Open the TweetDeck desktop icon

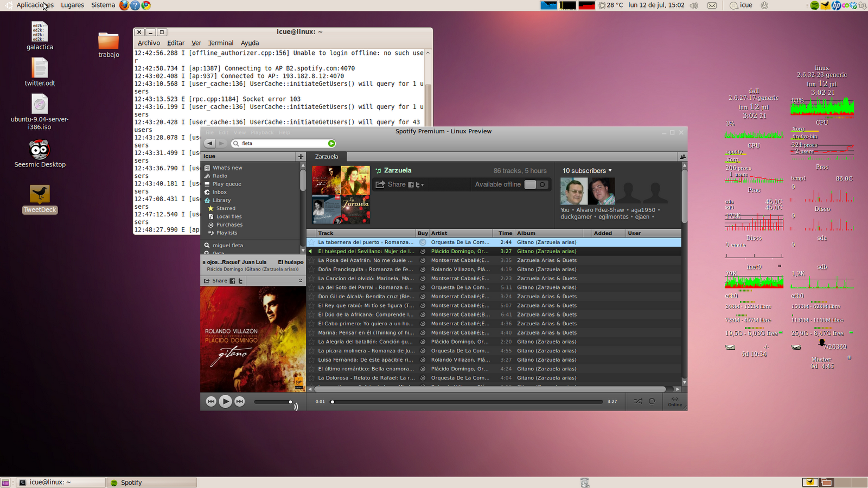pos(40,199)
